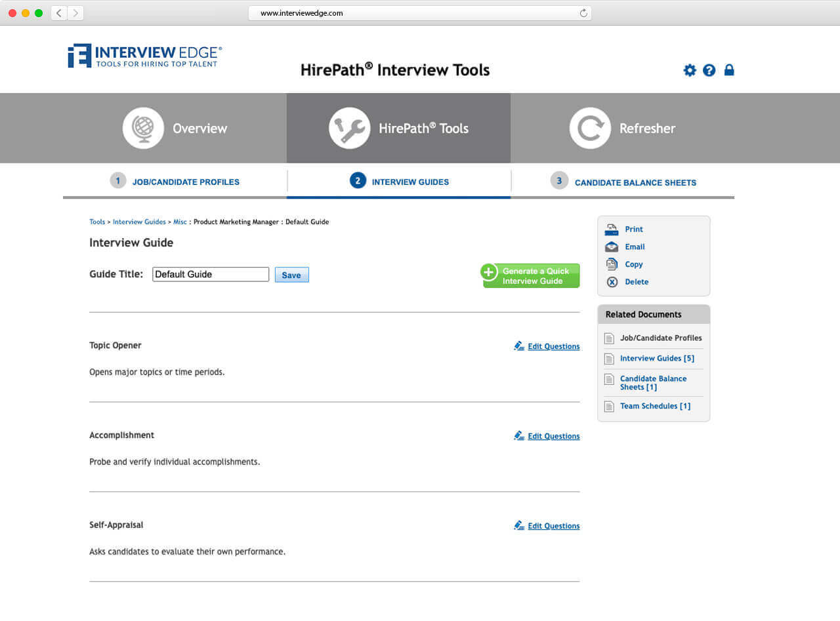
Task: Edit Questions for Self-Appraisal
Action: pyautogui.click(x=554, y=526)
